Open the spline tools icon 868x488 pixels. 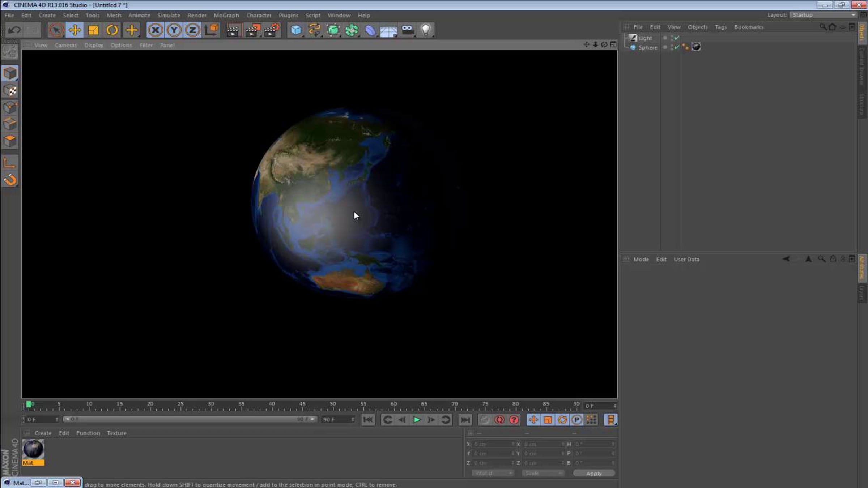pos(314,30)
